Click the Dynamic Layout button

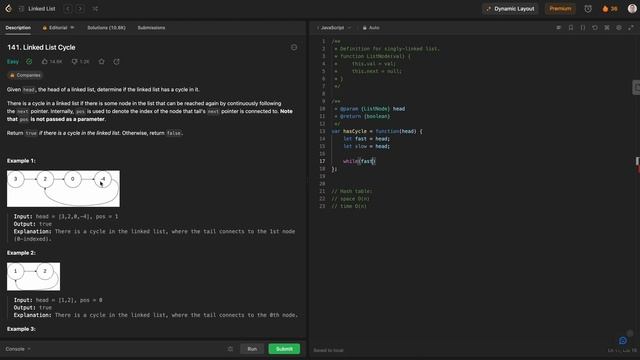[510, 9]
